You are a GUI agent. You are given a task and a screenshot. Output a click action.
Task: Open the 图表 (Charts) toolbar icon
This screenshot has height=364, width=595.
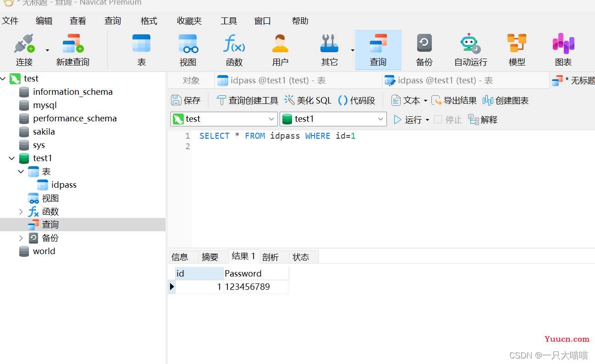[563, 44]
